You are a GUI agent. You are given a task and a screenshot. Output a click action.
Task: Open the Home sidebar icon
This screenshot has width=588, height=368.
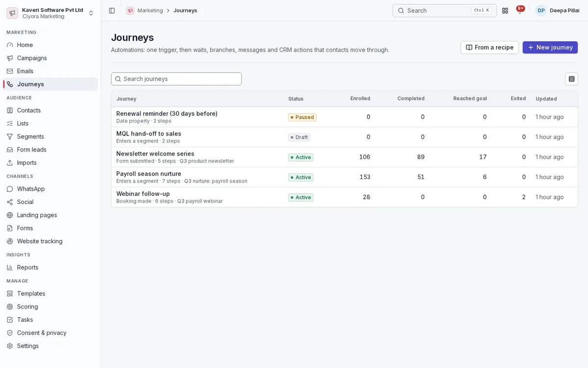coord(10,45)
